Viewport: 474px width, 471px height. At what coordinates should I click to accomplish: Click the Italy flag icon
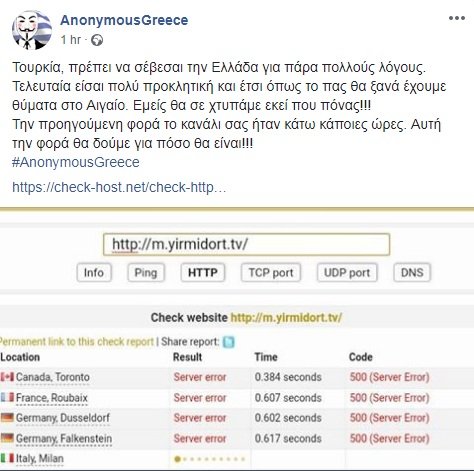7,458
